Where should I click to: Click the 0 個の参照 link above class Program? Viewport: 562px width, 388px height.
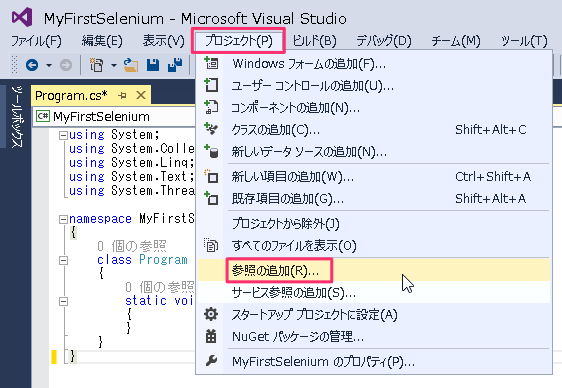(132, 246)
